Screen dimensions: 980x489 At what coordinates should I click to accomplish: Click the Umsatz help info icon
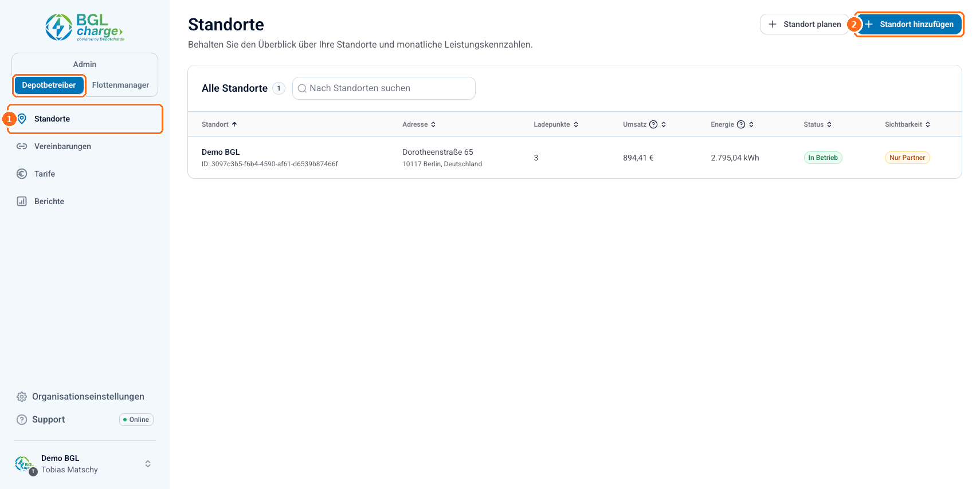[x=653, y=124]
